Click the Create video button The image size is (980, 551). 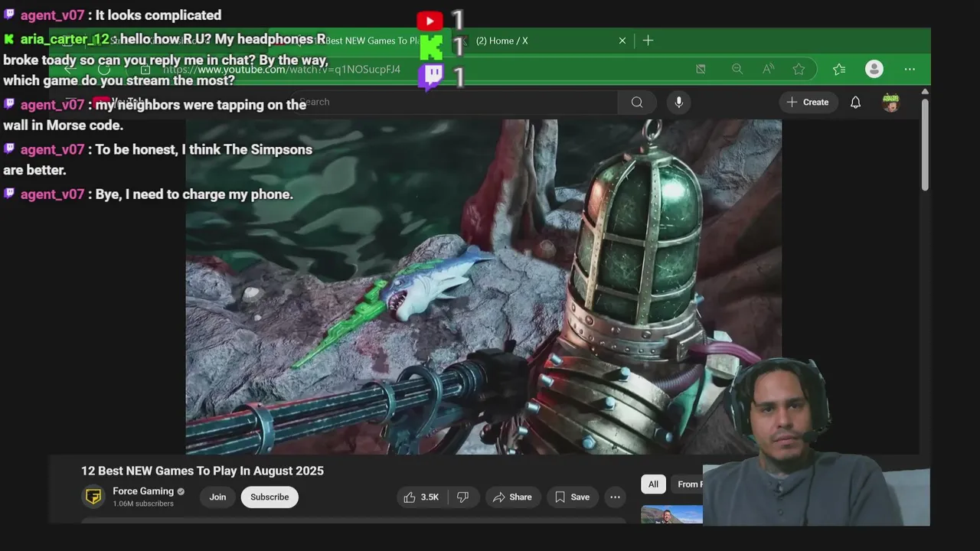(808, 102)
